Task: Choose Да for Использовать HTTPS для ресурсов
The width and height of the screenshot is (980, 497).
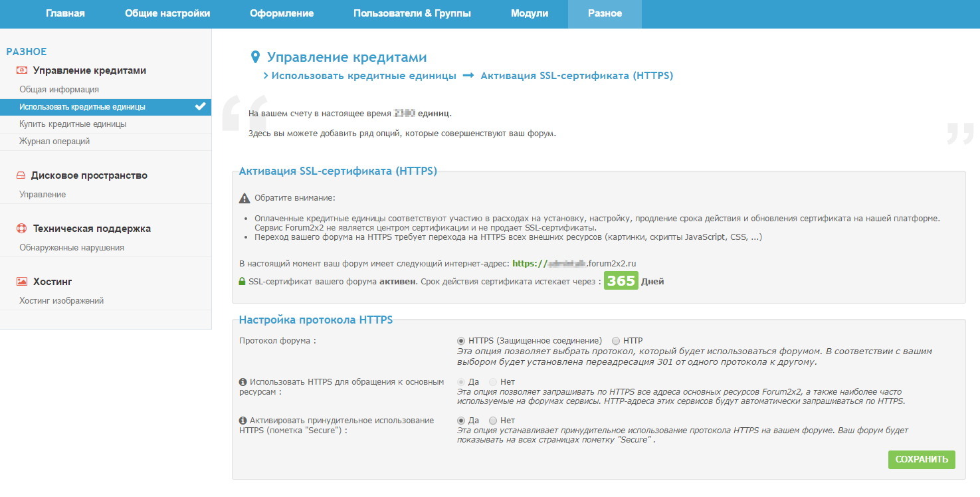Action: (462, 382)
